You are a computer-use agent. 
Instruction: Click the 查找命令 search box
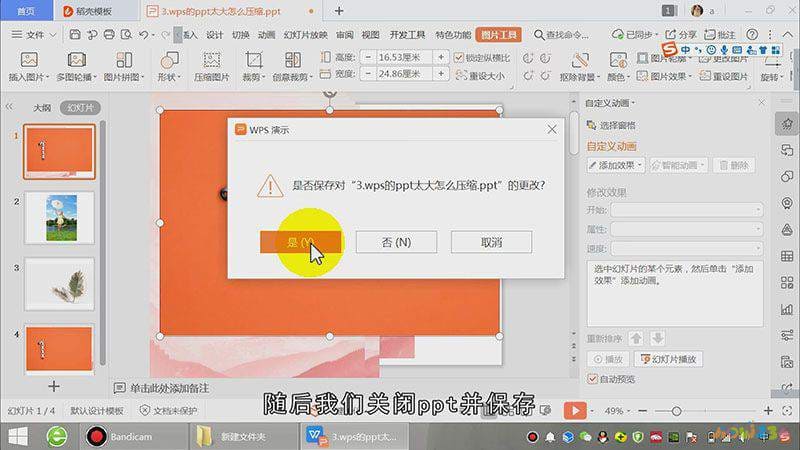pos(561,35)
